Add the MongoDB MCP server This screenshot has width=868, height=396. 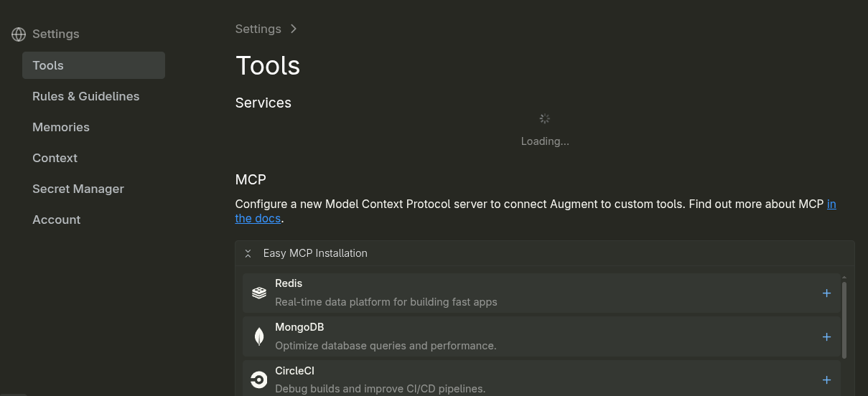[x=826, y=336]
